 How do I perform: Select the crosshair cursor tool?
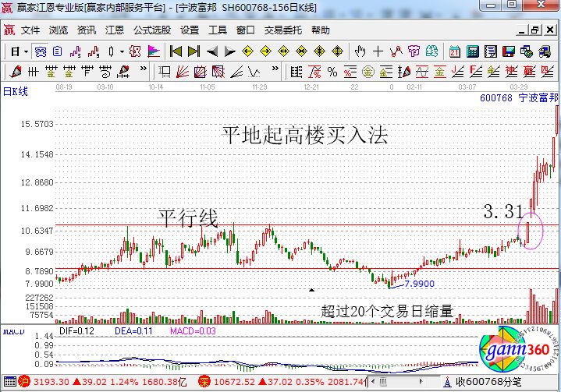(x=378, y=51)
